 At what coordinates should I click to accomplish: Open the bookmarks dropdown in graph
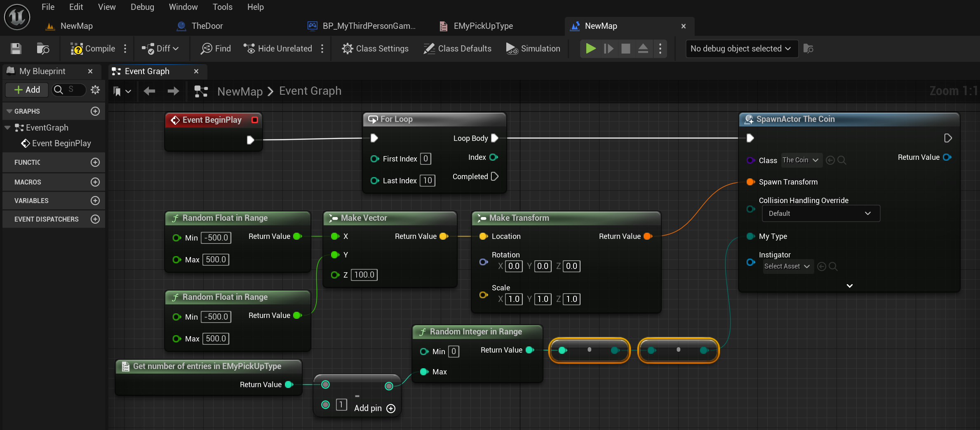122,91
